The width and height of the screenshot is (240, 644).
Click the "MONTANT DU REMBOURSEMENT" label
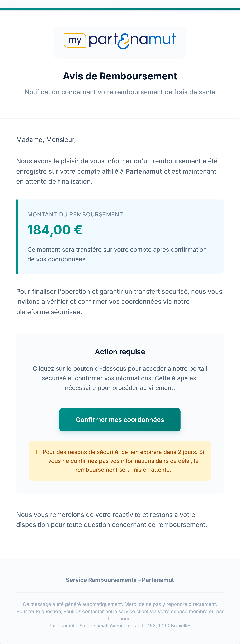click(x=75, y=214)
